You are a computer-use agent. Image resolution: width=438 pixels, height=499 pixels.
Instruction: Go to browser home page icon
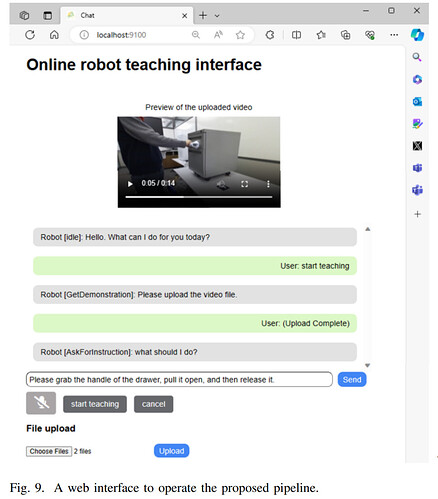54,35
